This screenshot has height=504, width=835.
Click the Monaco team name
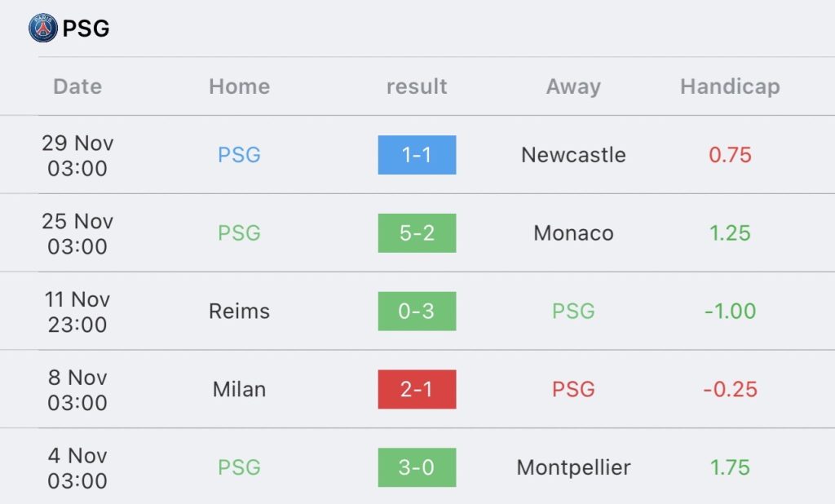click(573, 232)
